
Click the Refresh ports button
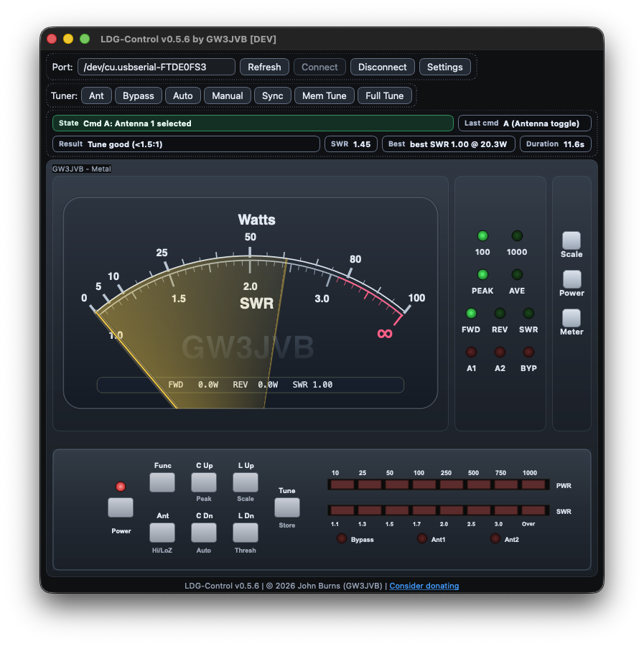tap(264, 67)
